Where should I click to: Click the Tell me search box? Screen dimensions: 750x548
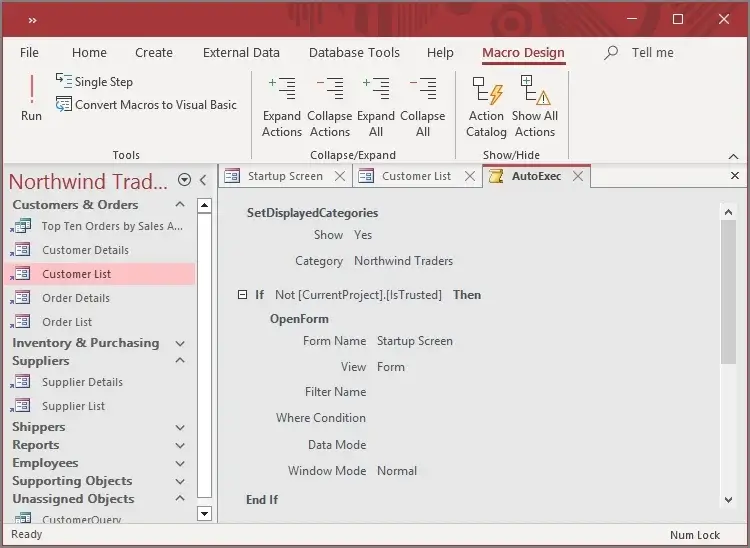[652, 53]
